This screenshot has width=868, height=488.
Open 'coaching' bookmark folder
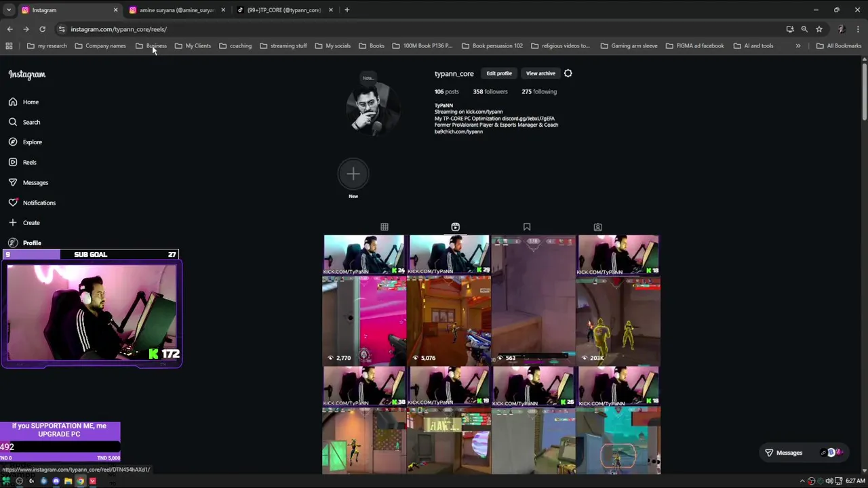(235, 46)
